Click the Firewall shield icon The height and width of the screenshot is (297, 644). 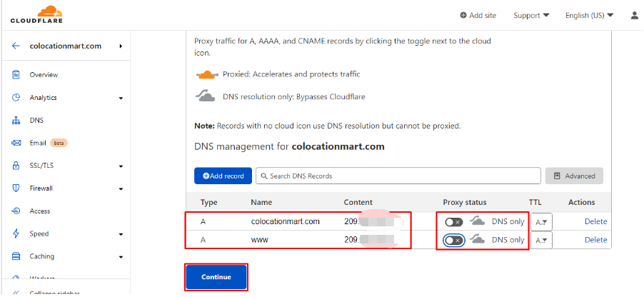pyautogui.click(x=16, y=188)
